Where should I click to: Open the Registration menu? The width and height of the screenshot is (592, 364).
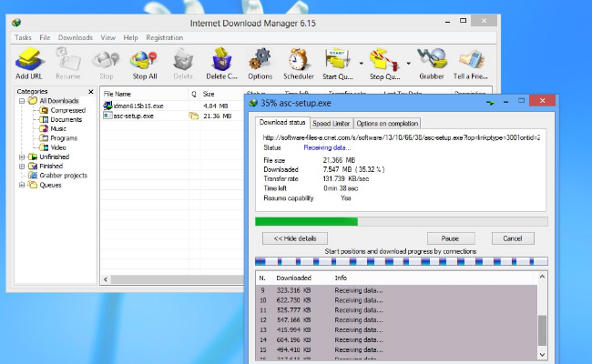point(165,37)
